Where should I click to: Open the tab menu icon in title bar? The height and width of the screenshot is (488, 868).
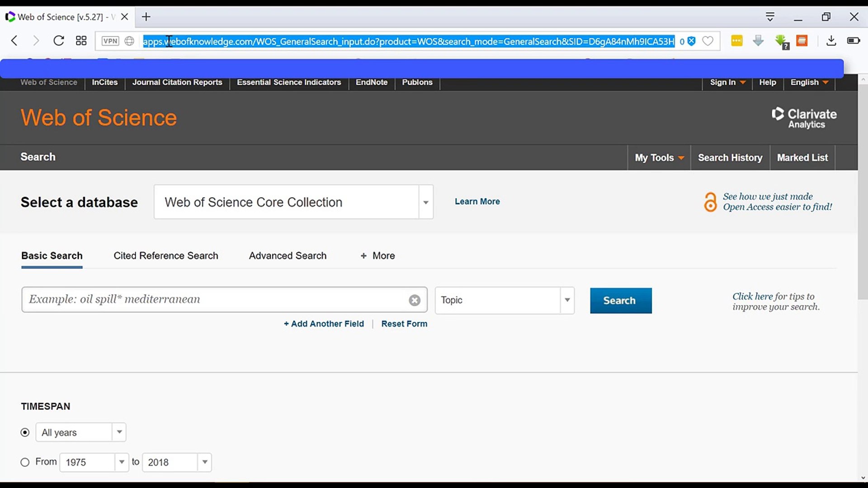point(770,17)
